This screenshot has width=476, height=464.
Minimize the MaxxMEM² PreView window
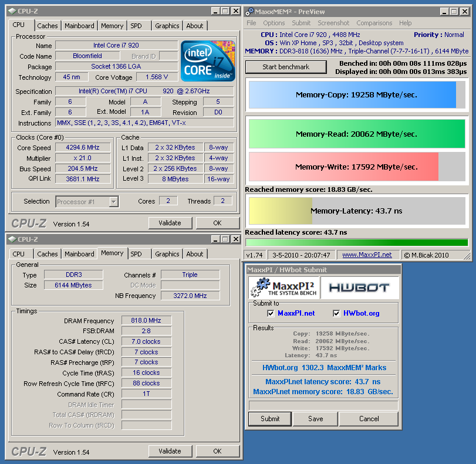[444, 12]
